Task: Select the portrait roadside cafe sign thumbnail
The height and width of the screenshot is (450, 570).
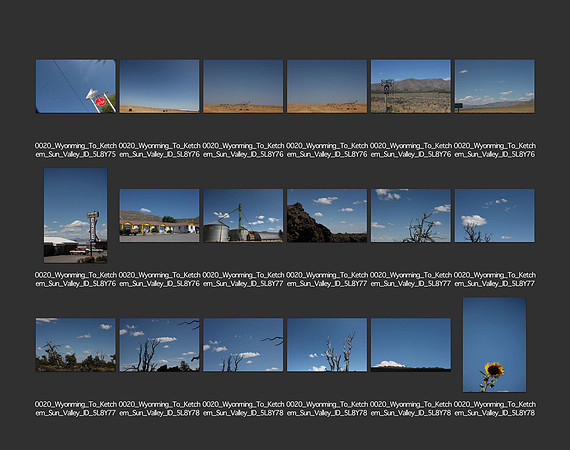Action: coord(76,215)
